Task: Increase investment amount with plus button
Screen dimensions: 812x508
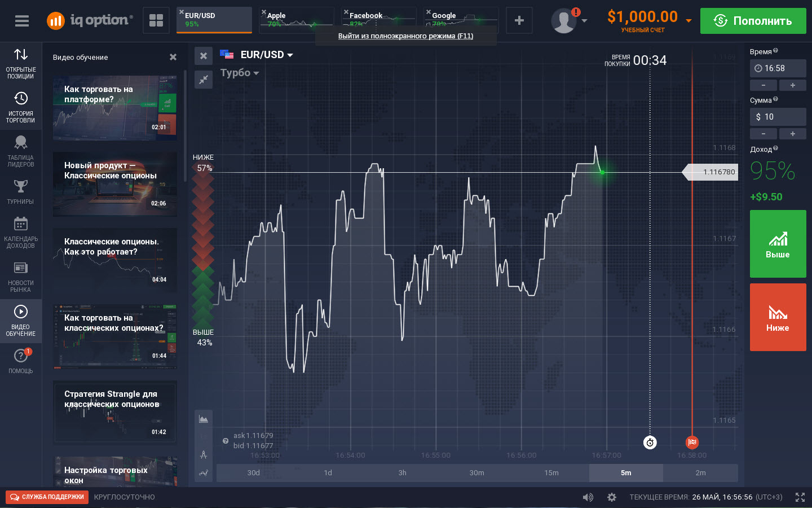Action: pyautogui.click(x=793, y=134)
